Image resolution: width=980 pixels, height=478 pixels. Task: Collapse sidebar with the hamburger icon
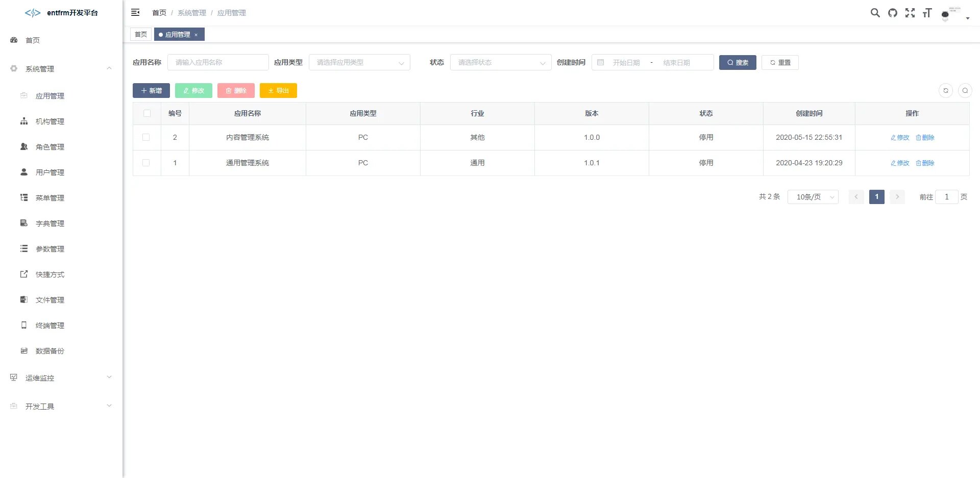135,12
